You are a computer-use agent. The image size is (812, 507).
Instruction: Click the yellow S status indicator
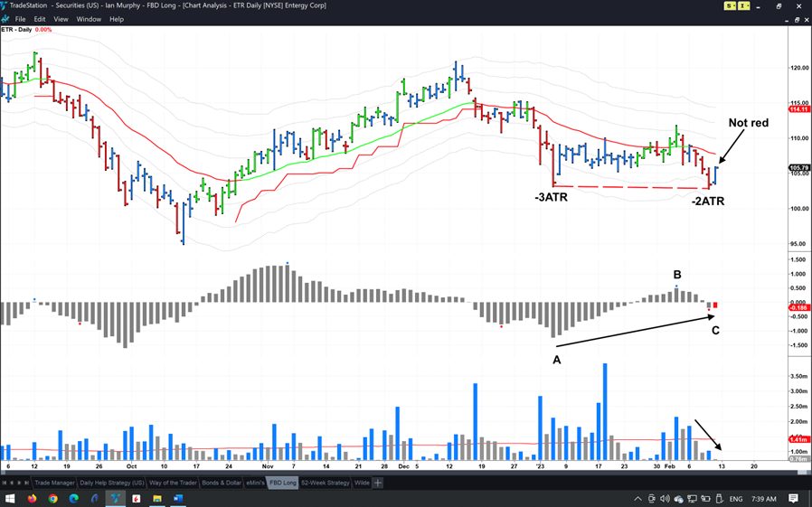pyautogui.click(x=730, y=6)
